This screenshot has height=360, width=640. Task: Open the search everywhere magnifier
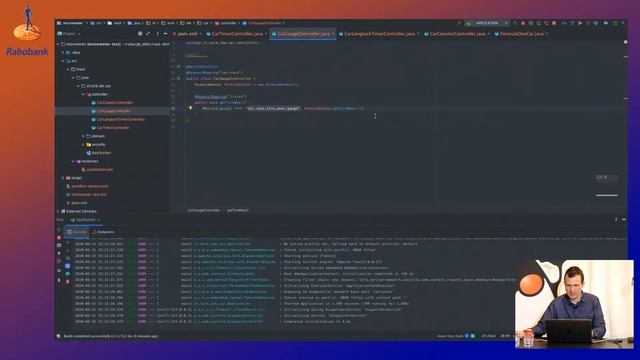point(623,23)
